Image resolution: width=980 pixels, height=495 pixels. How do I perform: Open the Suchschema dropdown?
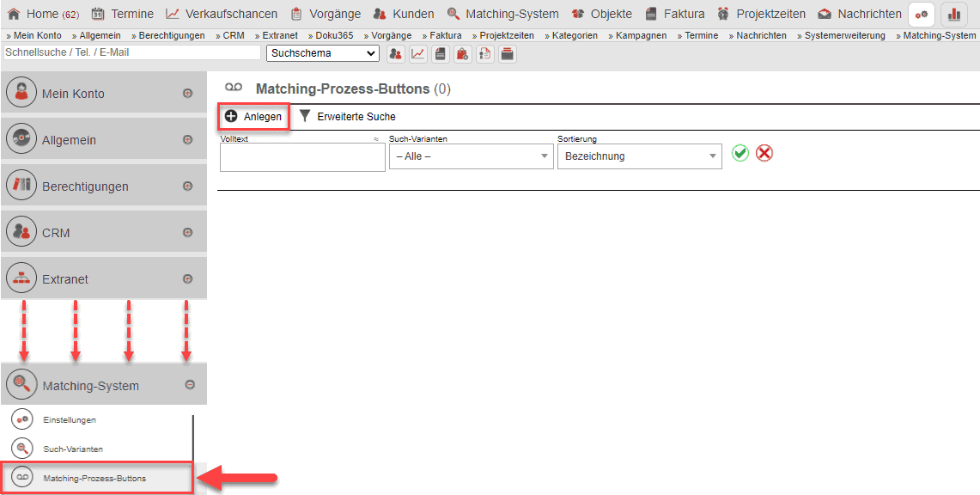[323, 53]
